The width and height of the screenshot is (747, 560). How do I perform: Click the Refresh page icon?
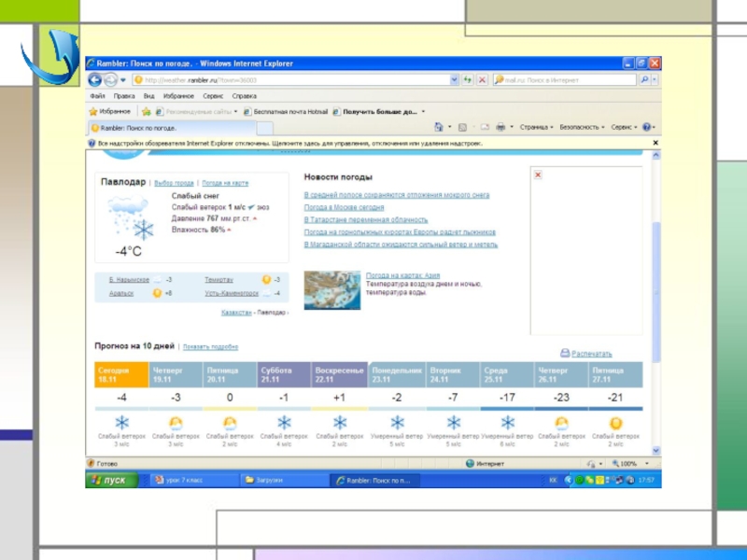pos(468,80)
